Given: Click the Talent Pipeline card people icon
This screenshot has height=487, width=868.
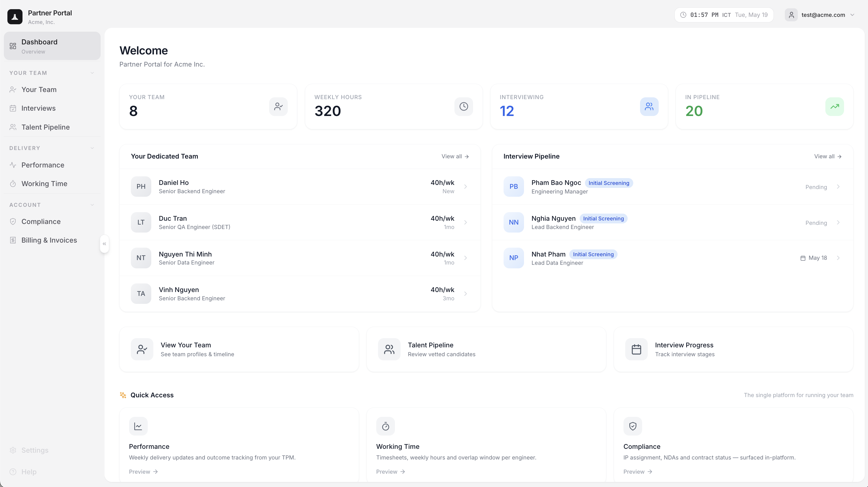Looking at the screenshot, I should [x=389, y=349].
